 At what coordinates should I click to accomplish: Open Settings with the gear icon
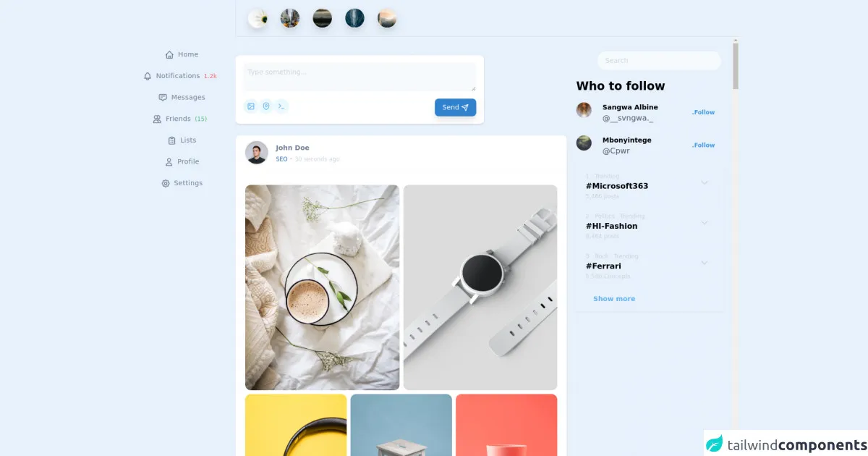166,183
